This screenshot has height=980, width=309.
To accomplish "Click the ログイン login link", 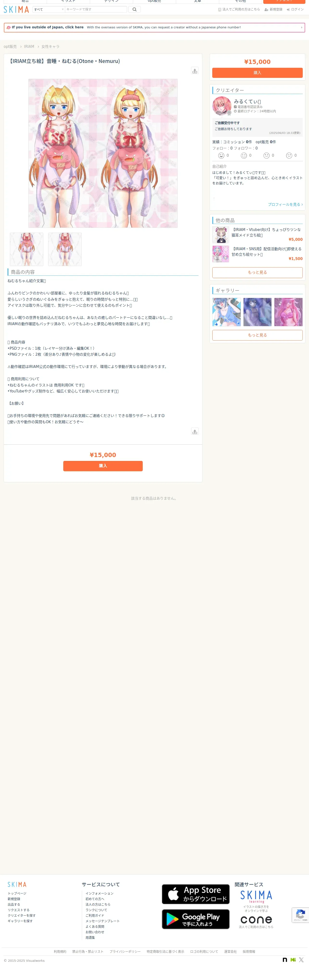I will click(295, 10).
